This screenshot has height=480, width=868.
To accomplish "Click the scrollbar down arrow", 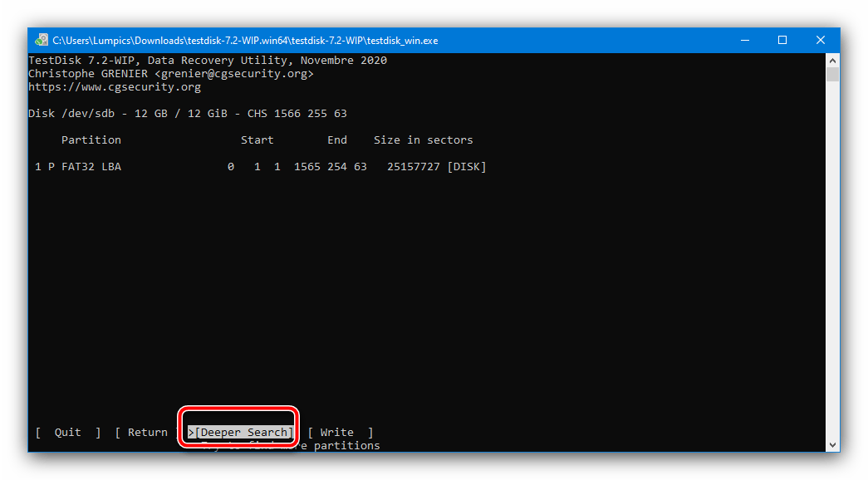I will [832, 445].
